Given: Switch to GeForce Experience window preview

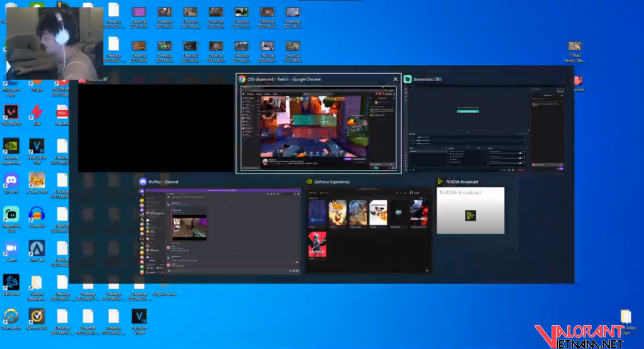Looking at the screenshot, I should [x=369, y=230].
